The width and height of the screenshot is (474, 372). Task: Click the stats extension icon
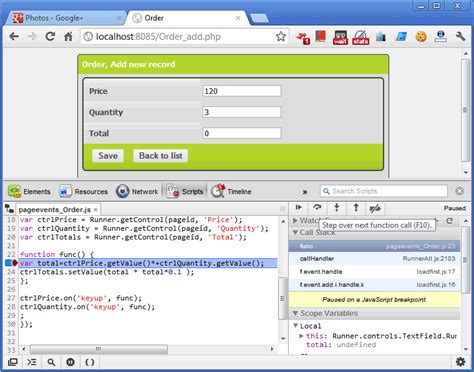(361, 37)
